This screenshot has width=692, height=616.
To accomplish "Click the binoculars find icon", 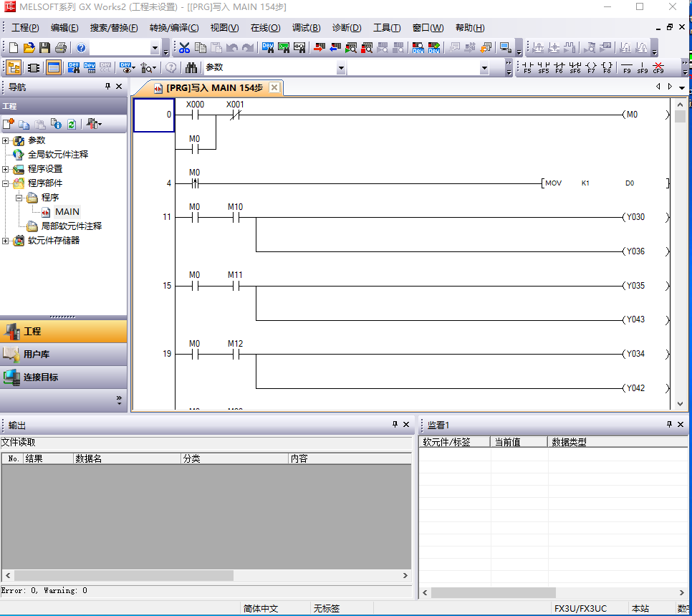I will click(x=191, y=67).
